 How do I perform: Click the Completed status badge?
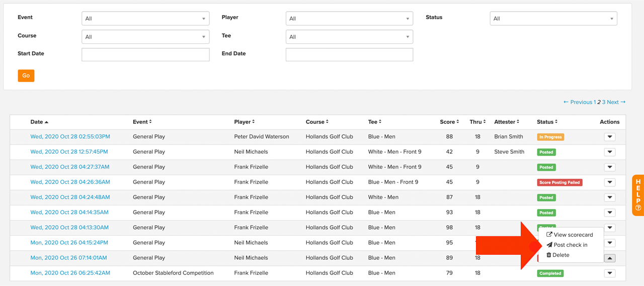point(550,273)
